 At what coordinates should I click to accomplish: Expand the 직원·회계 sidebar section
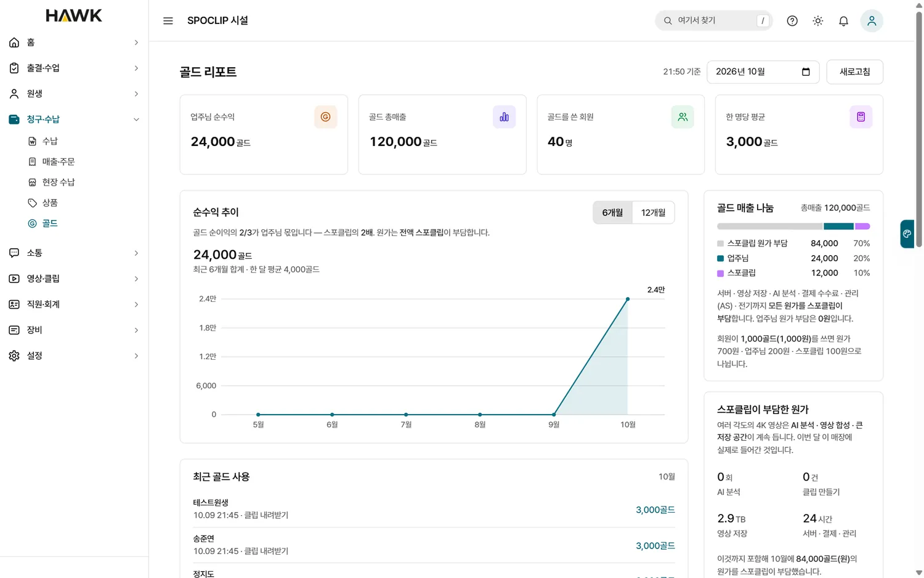pos(74,304)
